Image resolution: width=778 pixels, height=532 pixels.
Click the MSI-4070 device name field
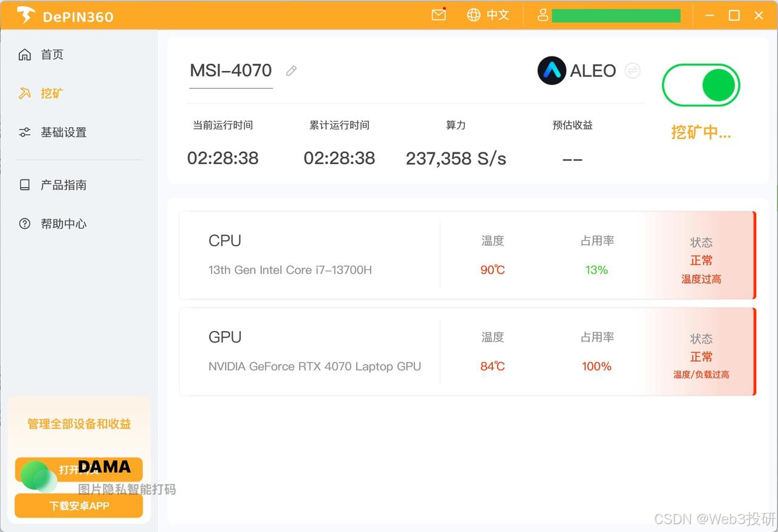[x=231, y=71]
